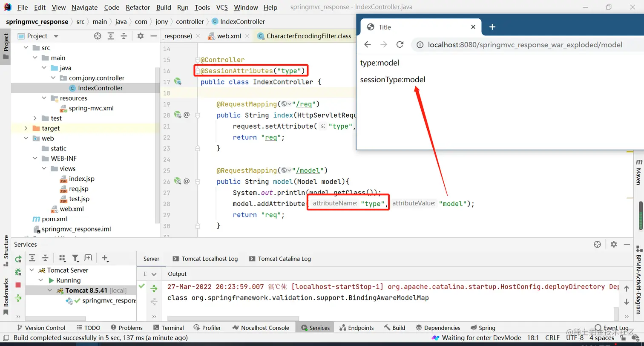This screenshot has height=346, width=644.
Task: Reload the browser page
Action: point(400,45)
